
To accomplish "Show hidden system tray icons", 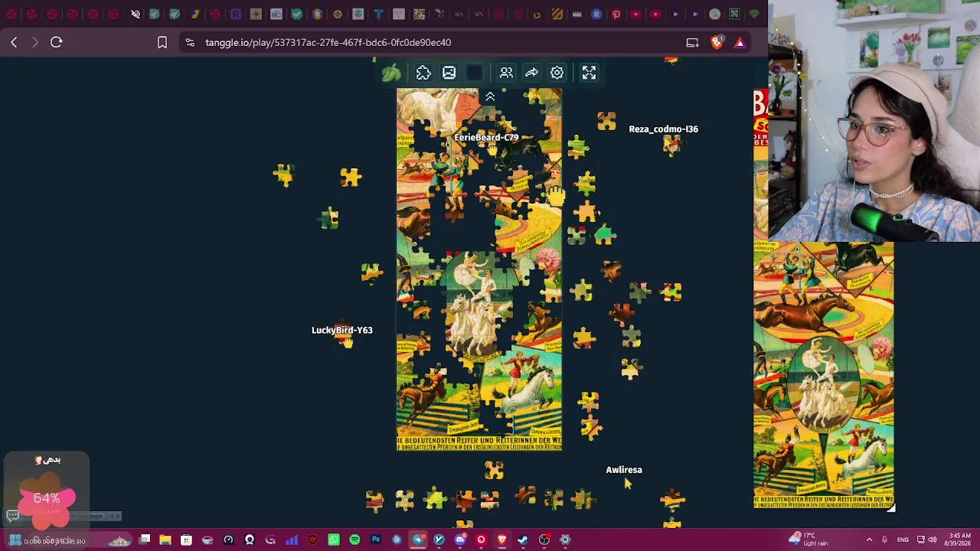I will click(869, 540).
